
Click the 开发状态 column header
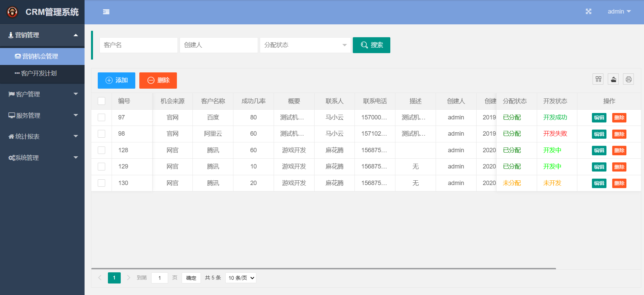tap(557, 101)
